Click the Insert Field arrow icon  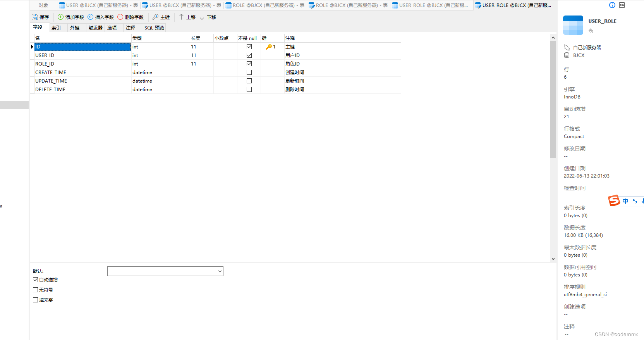pos(90,17)
